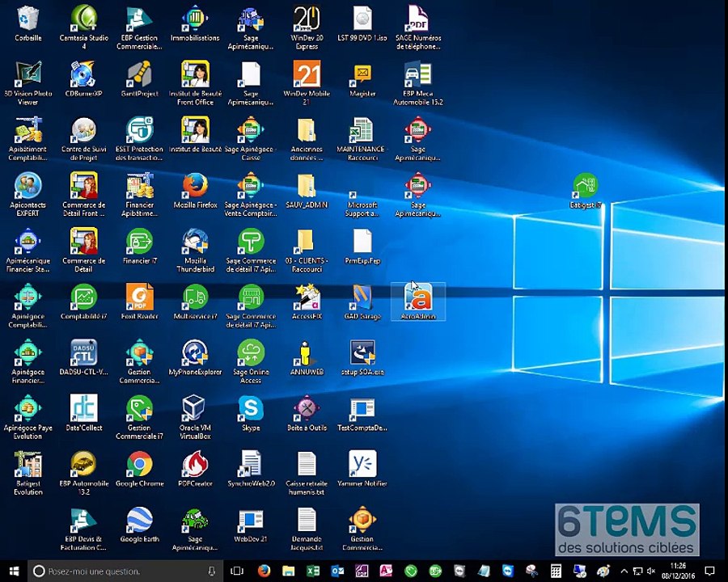Screen dimensions: 728x582
Task: Open the Magister desktop shortcut
Action: (362, 79)
